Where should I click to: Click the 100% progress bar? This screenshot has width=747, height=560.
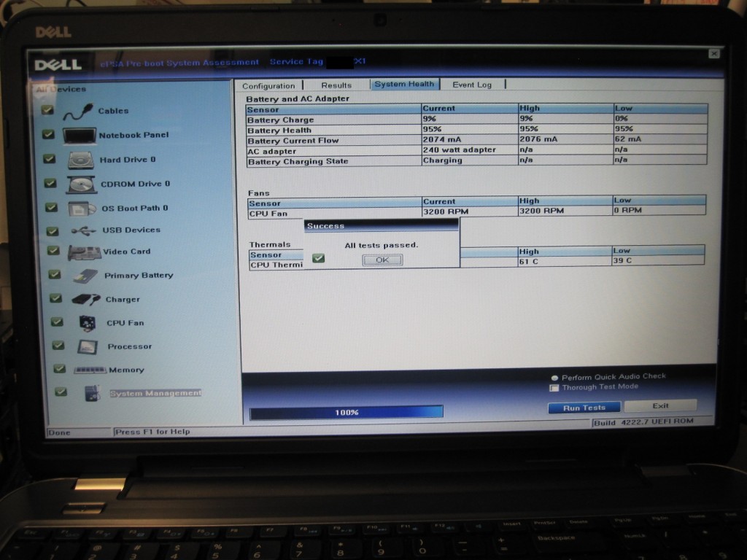pyautogui.click(x=347, y=413)
